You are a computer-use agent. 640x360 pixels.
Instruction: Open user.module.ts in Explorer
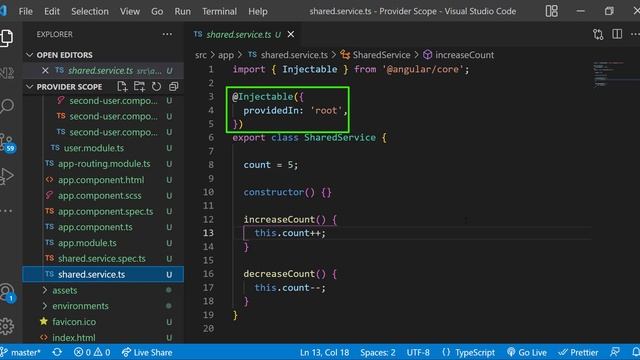pos(93,148)
